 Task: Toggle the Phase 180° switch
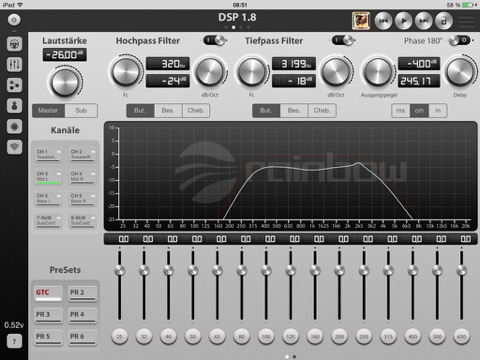(460, 40)
